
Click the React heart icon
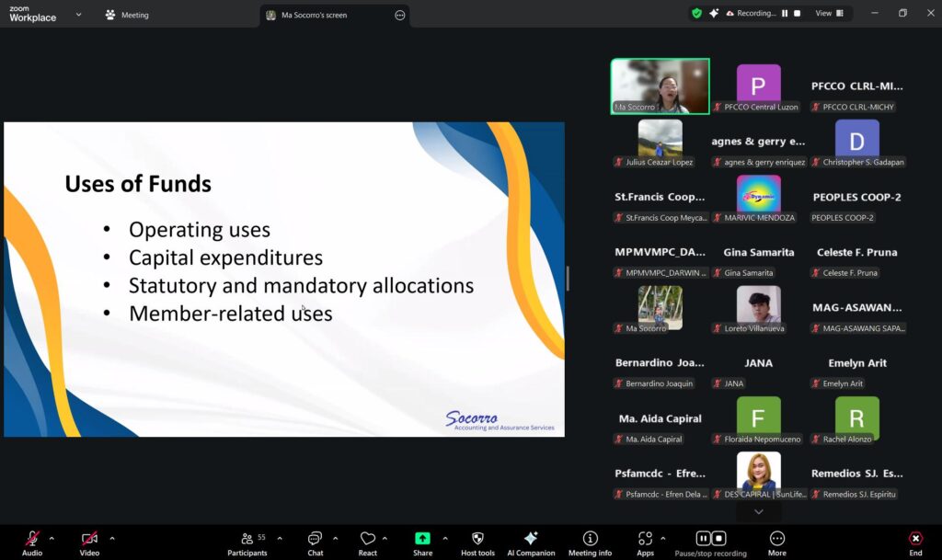(367, 539)
